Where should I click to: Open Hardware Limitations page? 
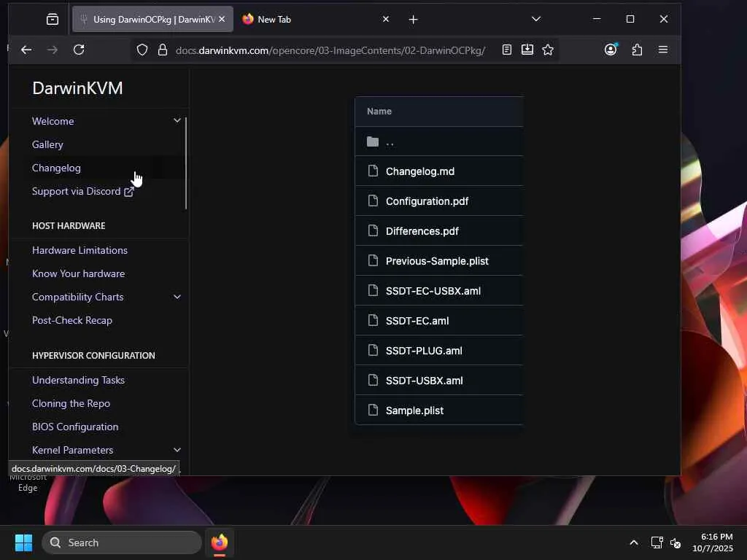80,250
